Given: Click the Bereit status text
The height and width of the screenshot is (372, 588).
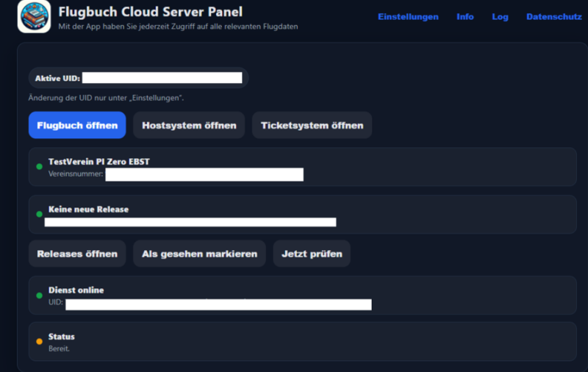Looking at the screenshot, I should click(x=59, y=348).
